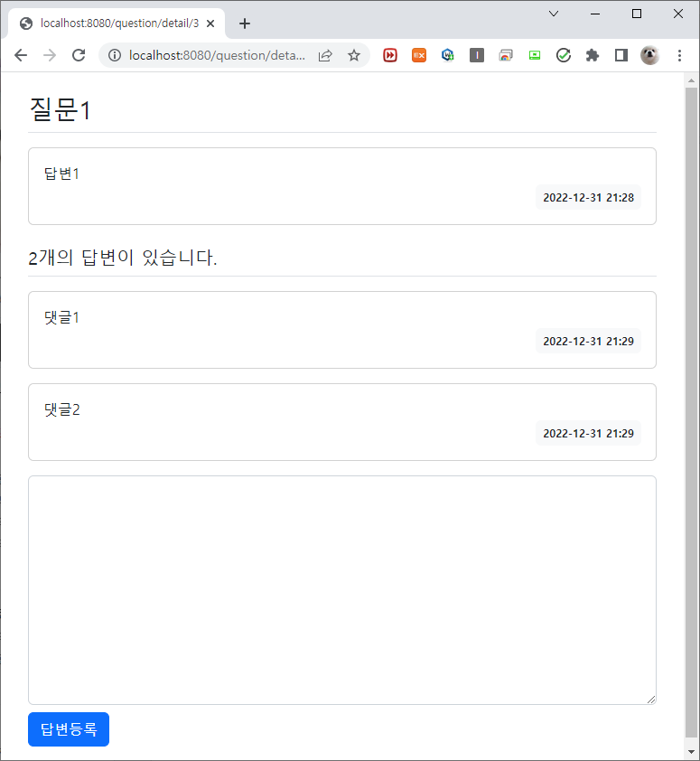Screen dimensions: 700x761
Task: Click the share page icon
Action: pyautogui.click(x=325, y=55)
